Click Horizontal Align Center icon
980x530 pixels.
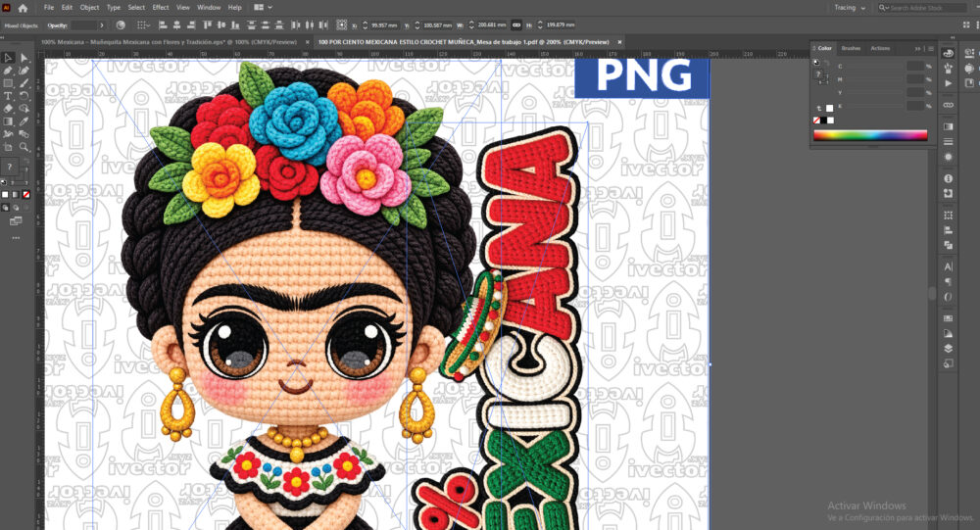tap(176, 25)
